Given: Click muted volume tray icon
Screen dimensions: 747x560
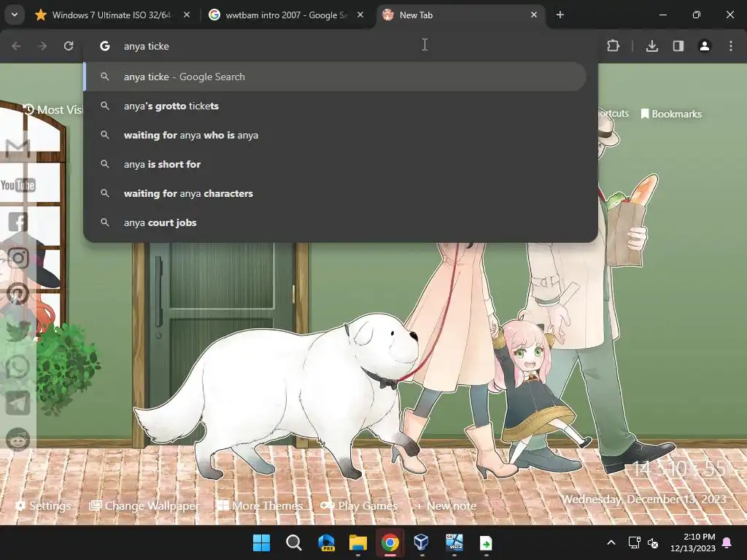Looking at the screenshot, I should pyautogui.click(x=653, y=542).
